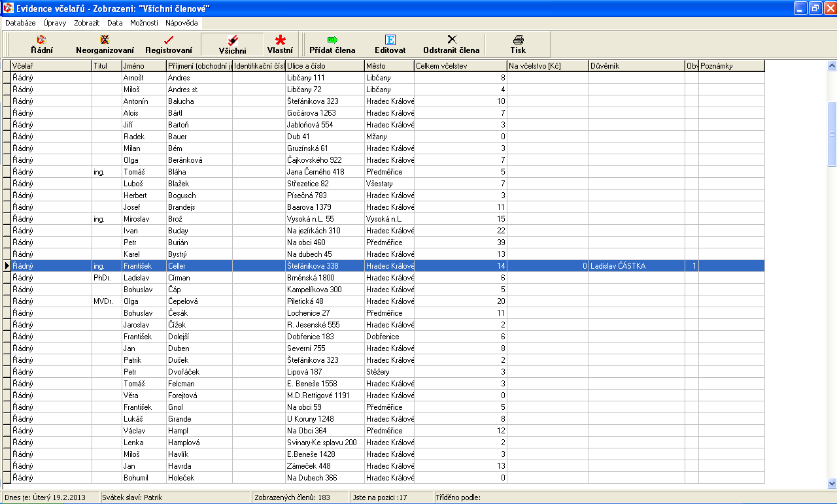Click address Svinary-Ke splavu 200
Image resolution: width=837 pixels, height=504 pixels.
tap(325, 443)
